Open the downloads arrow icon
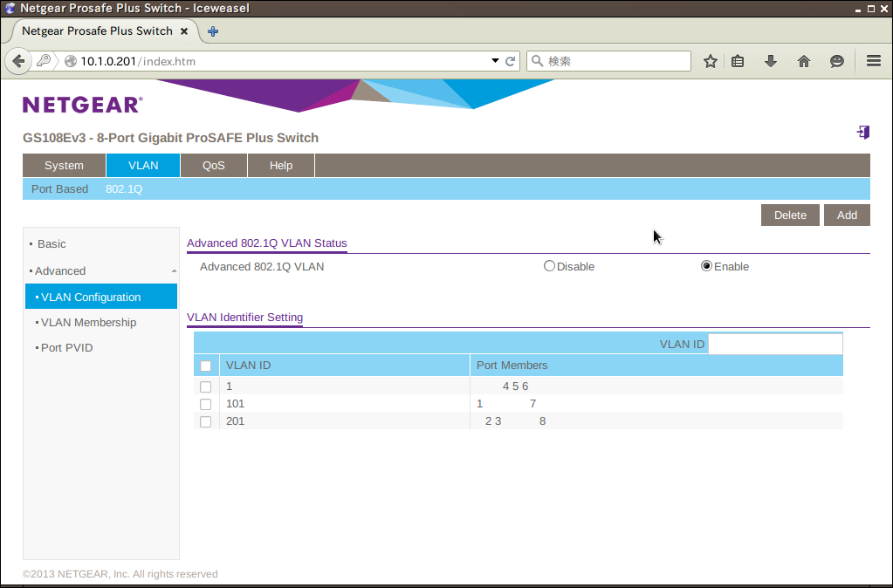The image size is (893, 588). tap(771, 61)
